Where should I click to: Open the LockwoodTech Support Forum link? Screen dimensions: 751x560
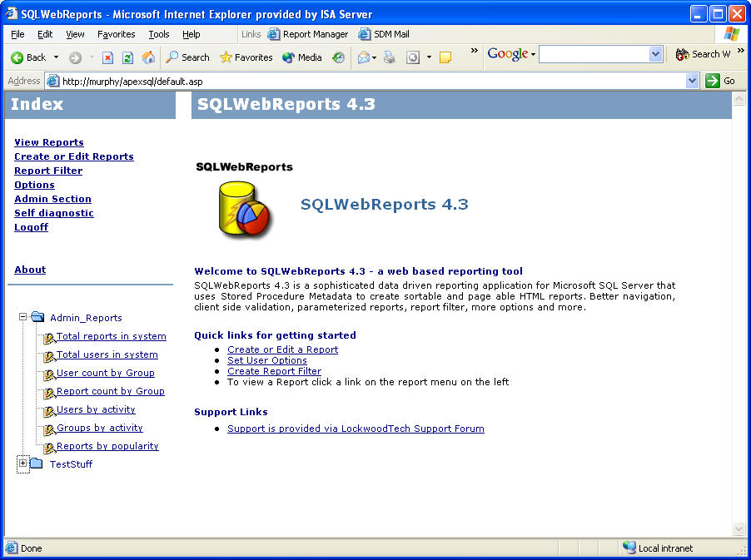pyautogui.click(x=356, y=429)
